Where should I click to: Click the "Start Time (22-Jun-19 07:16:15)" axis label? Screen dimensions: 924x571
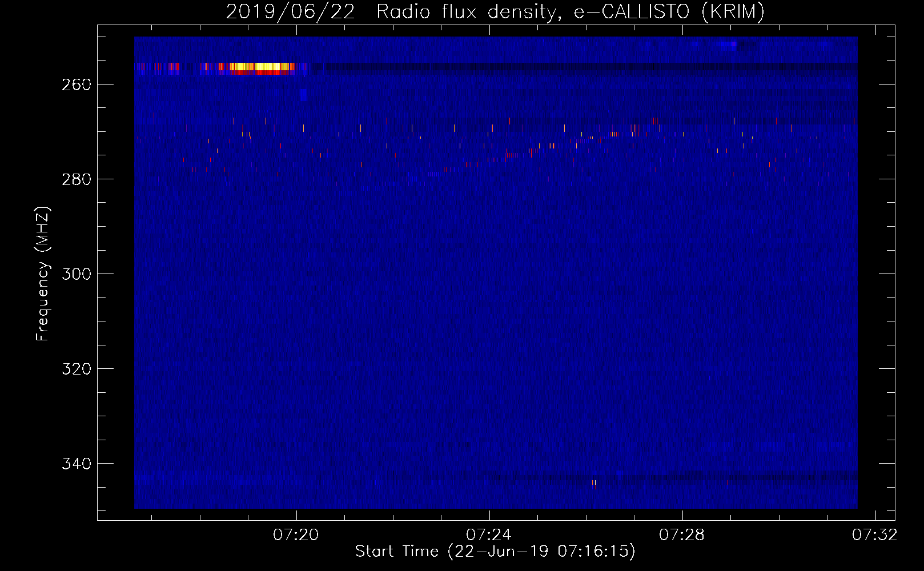(495, 552)
